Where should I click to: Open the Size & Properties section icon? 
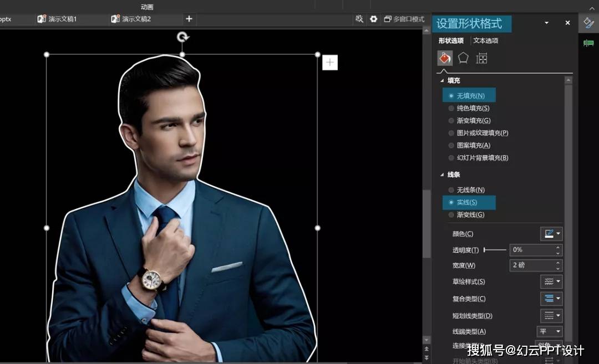click(481, 58)
